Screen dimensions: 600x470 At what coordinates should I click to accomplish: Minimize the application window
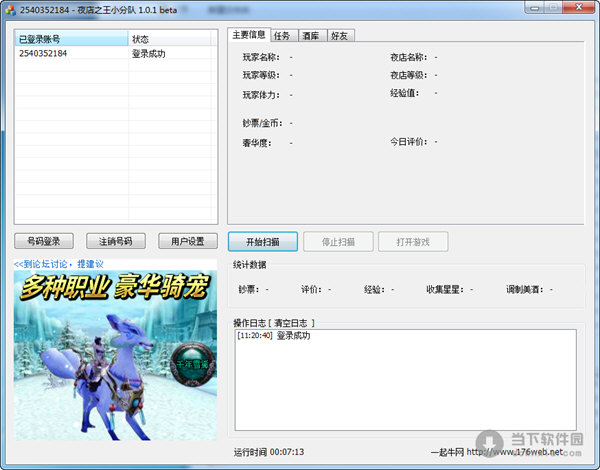click(x=535, y=7)
